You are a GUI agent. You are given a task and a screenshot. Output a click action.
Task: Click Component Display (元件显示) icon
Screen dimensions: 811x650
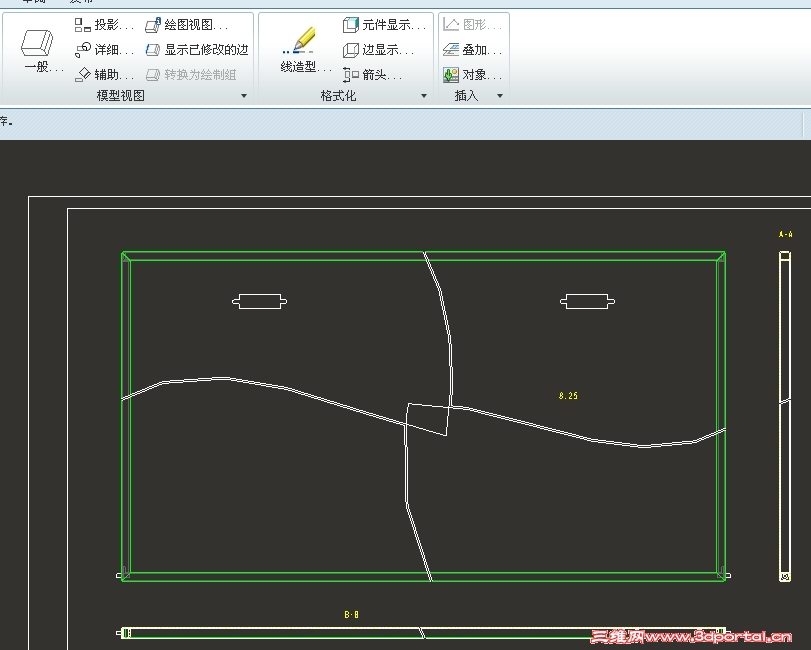pyautogui.click(x=351, y=24)
